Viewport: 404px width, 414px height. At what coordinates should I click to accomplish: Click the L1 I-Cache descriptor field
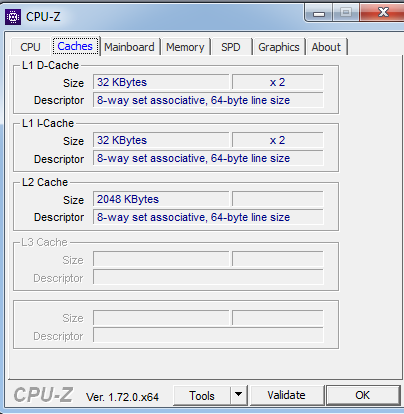[208, 158]
